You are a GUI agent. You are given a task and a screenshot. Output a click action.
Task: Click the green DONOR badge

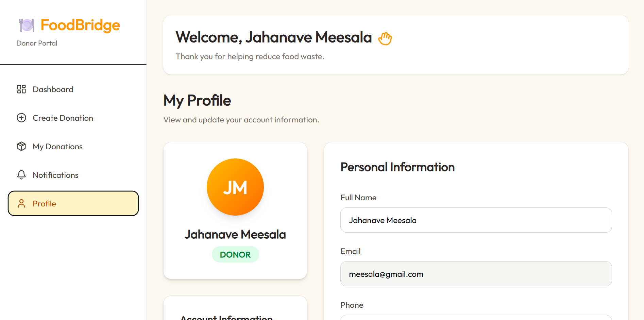click(235, 254)
